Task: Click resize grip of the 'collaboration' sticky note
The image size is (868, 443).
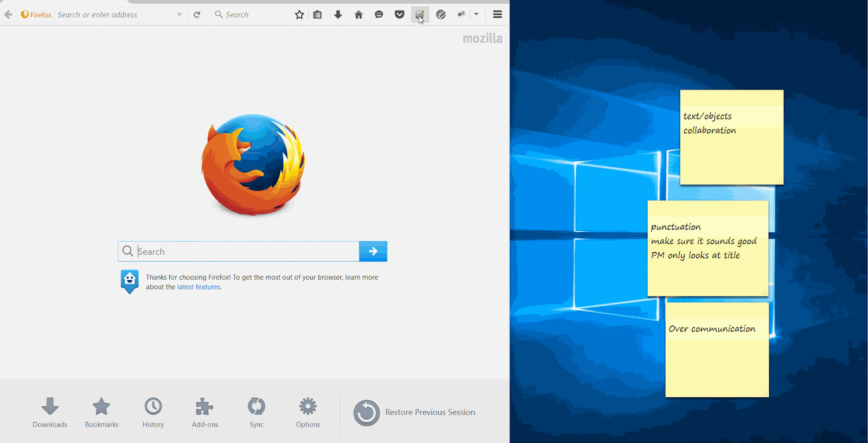Action: pos(780,181)
